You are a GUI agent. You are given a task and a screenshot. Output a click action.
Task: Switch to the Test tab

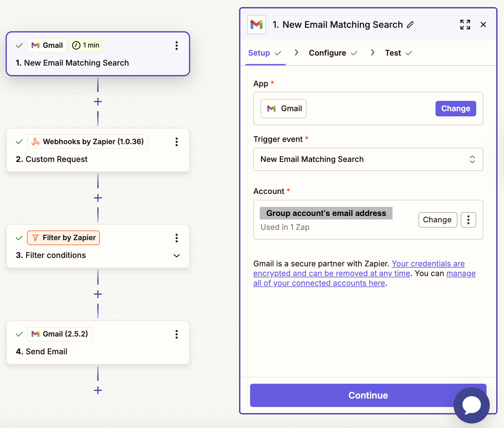pyautogui.click(x=393, y=53)
